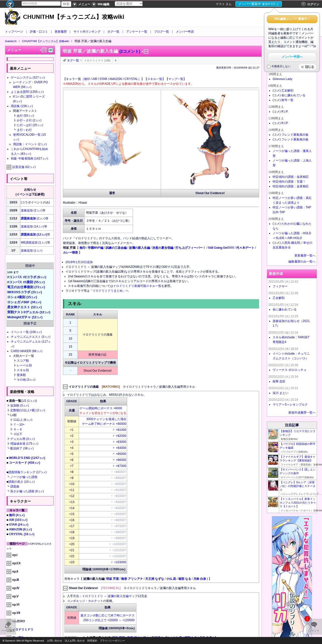This screenshot has width=322, height=644.
Task: Open the Shout Our Evidence! character illustration
Action: pos(210,139)
